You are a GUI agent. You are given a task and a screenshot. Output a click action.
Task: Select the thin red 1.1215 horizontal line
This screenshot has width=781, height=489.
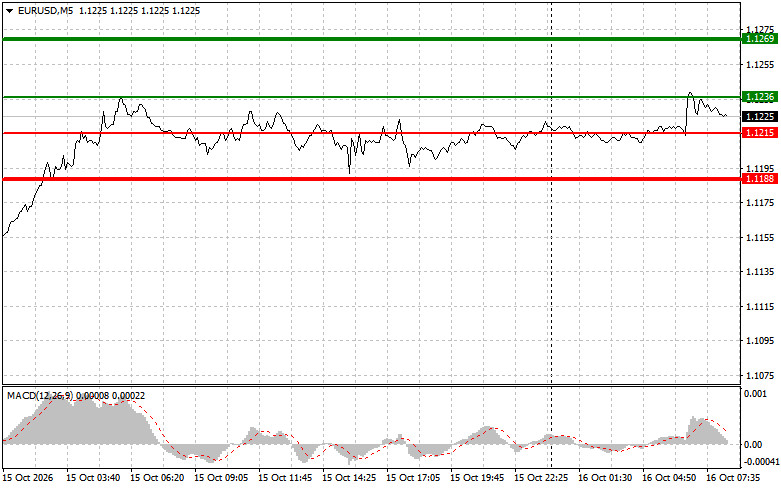tap(372, 133)
